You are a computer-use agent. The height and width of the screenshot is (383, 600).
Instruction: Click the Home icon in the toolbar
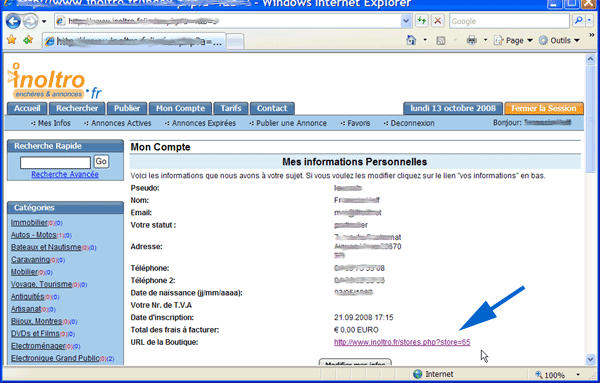[411, 40]
